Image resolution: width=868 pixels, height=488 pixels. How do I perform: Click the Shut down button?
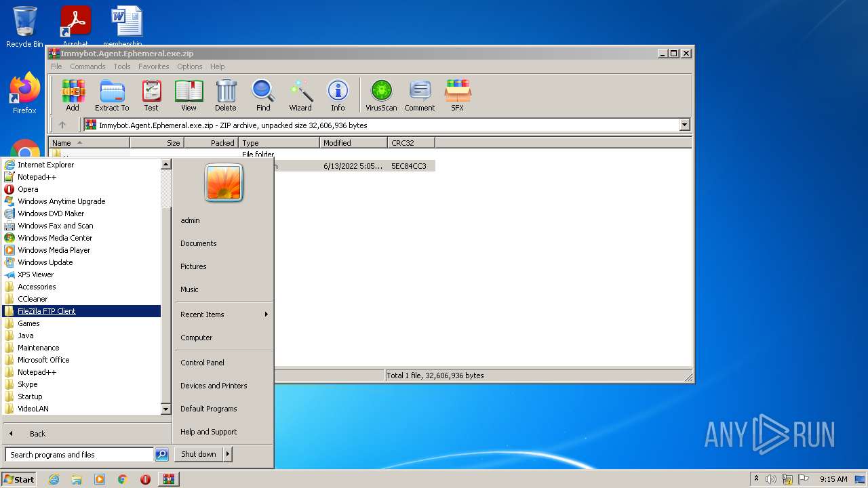click(199, 454)
